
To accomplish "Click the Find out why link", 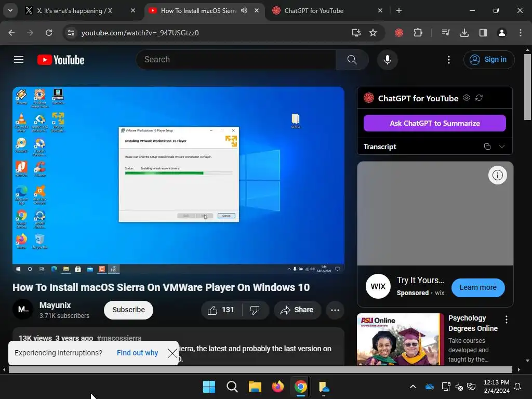I will pyautogui.click(x=137, y=353).
